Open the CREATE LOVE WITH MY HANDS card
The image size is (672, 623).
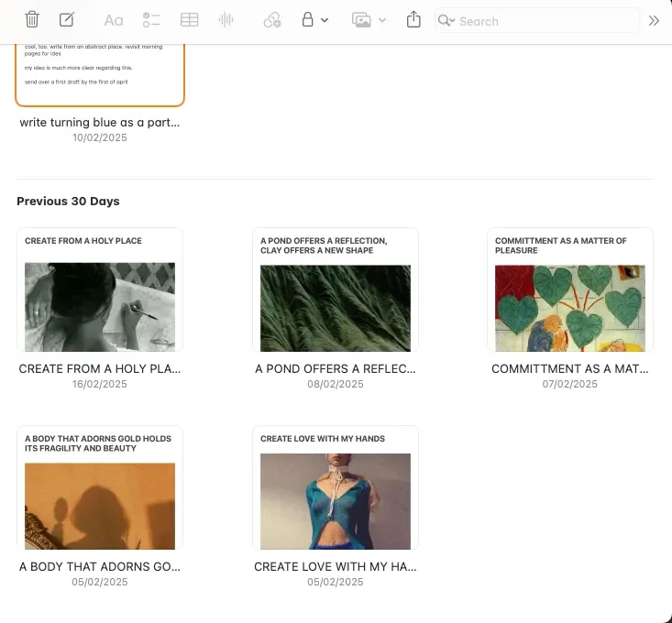(x=336, y=487)
